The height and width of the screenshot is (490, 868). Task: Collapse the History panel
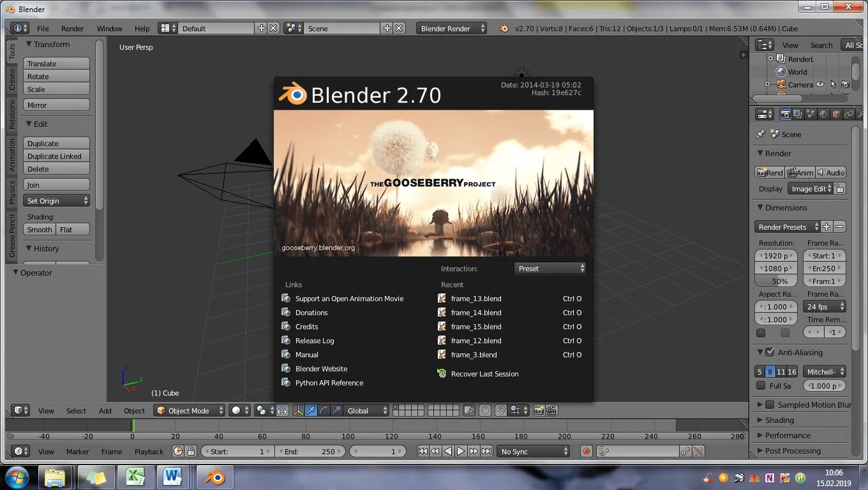pos(29,248)
